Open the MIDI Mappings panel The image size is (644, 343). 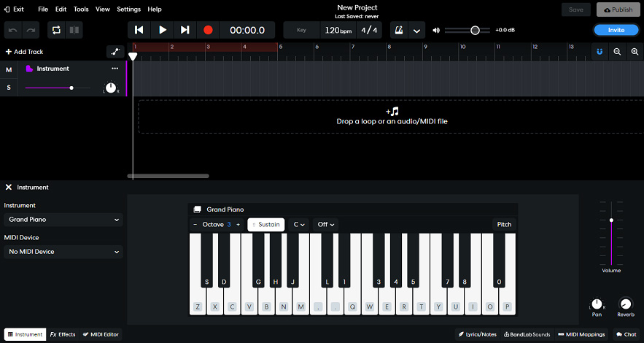pyautogui.click(x=582, y=334)
